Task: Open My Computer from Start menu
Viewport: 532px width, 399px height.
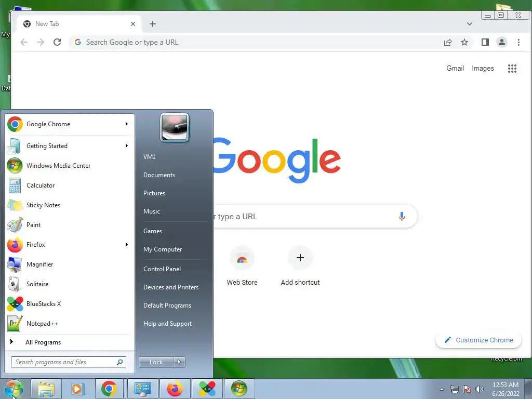Action: point(163,249)
